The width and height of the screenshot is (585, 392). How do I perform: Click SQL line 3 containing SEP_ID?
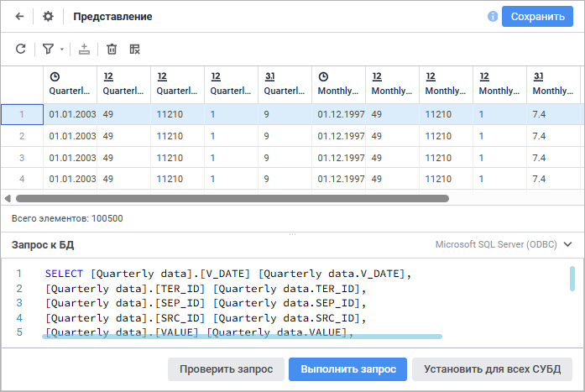[x=206, y=303]
